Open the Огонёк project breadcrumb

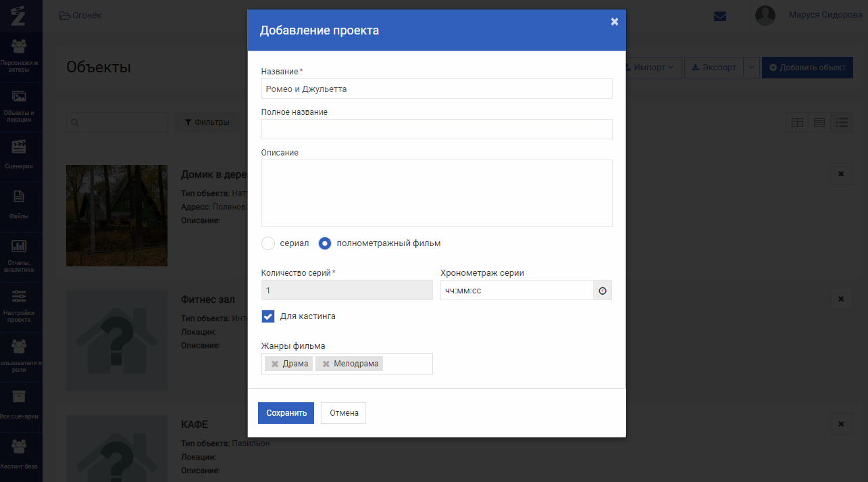[x=80, y=16]
